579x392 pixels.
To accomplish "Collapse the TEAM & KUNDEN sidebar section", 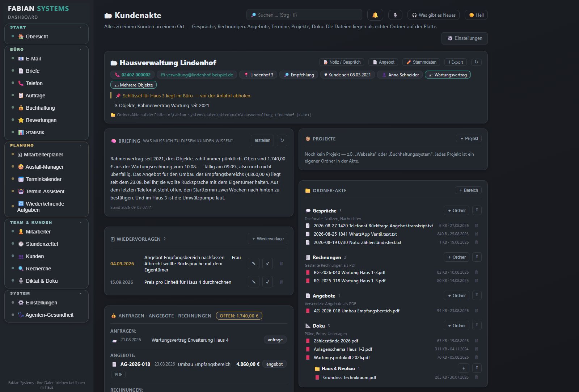I will [x=80, y=222].
